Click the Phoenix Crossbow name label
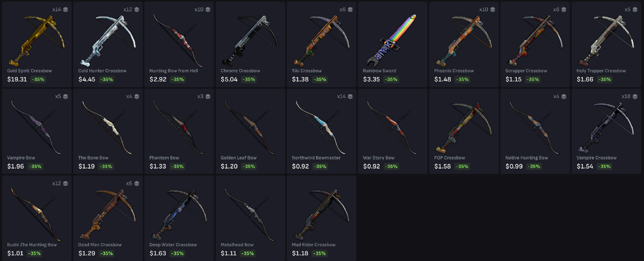Viewport: 644px width, 261px height. 454,71
